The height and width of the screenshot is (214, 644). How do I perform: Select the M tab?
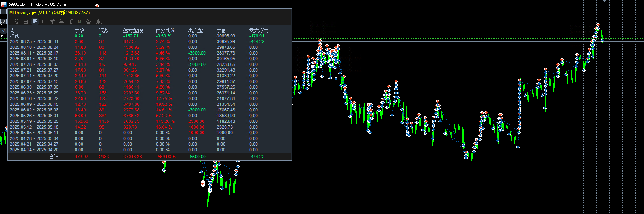[x=80, y=22]
